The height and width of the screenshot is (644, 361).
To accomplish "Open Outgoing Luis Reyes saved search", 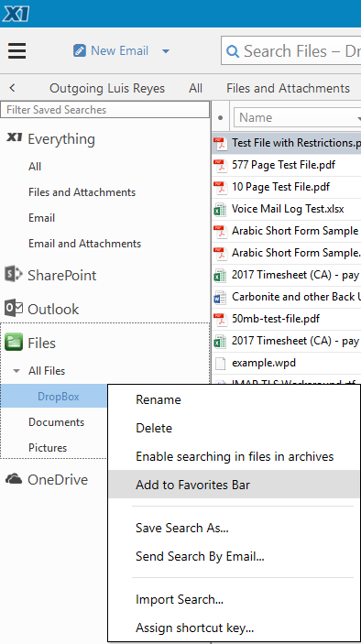I will [107, 88].
